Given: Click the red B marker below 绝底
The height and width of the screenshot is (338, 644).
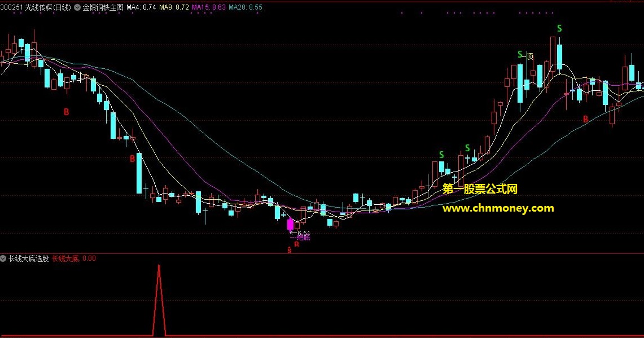Looking at the screenshot, I should [296, 245].
